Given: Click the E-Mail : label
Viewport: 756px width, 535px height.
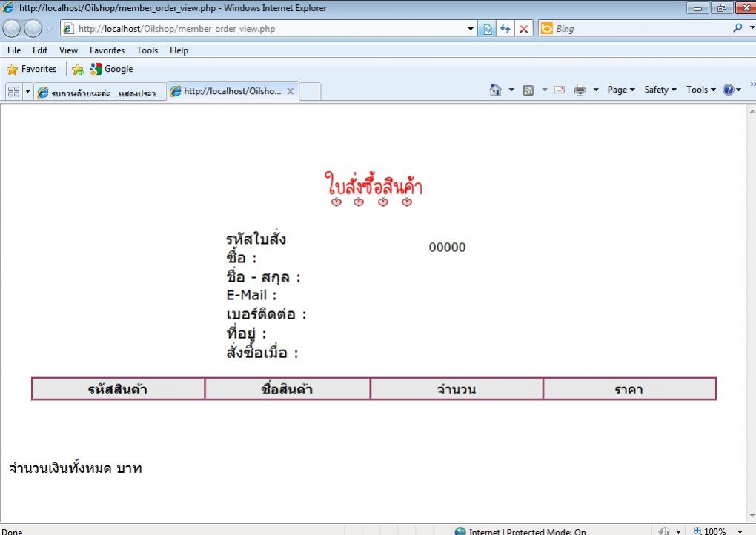Looking at the screenshot, I should click(x=251, y=295).
